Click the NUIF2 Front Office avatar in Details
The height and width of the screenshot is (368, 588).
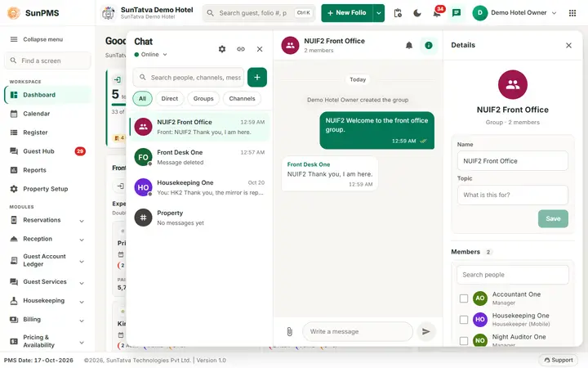click(x=513, y=84)
